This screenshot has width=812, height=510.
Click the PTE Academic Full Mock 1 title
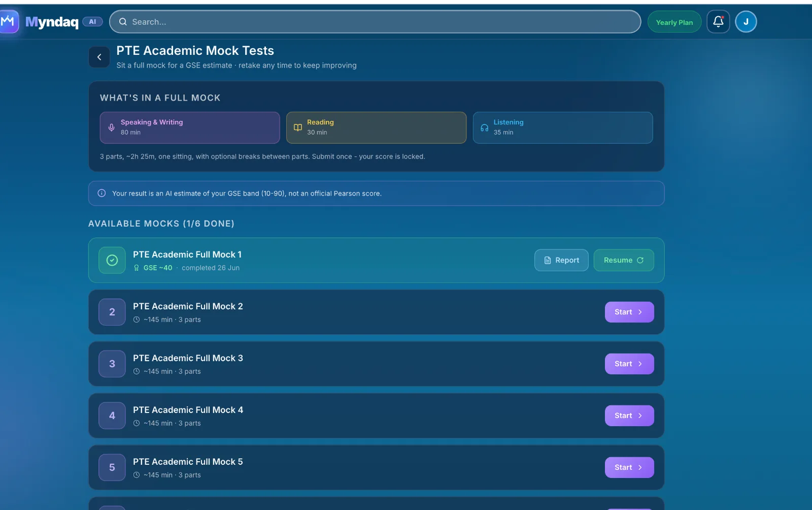(187, 254)
